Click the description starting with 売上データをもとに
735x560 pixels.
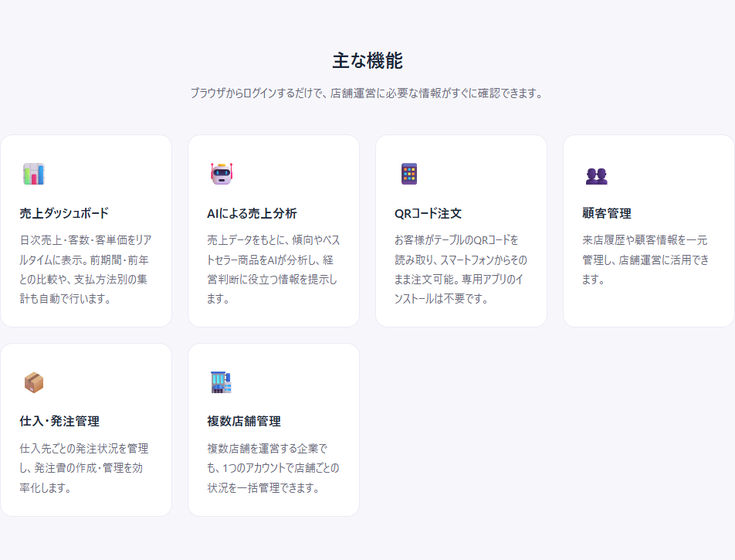[273, 270]
